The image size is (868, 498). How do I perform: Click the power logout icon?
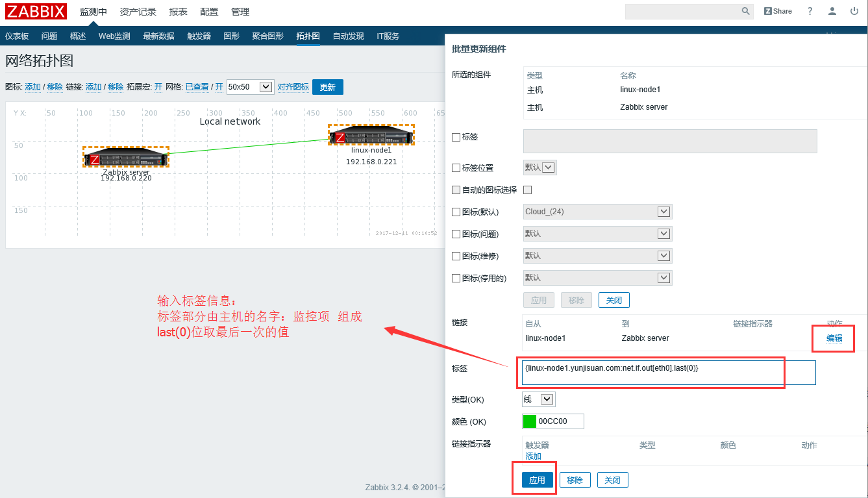(x=854, y=11)
